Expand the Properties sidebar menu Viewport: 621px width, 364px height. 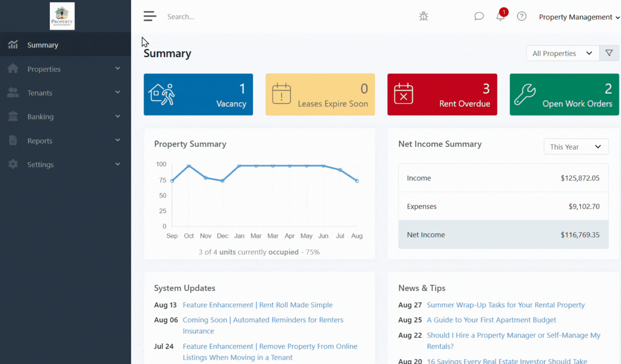click(x=65, y=69)
